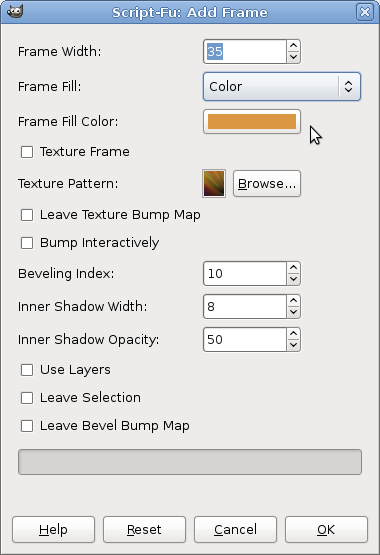Increase Beveling Index with up arrow
Image resolution: width=380 pixels, height=555 pixels.
point(293,268)
